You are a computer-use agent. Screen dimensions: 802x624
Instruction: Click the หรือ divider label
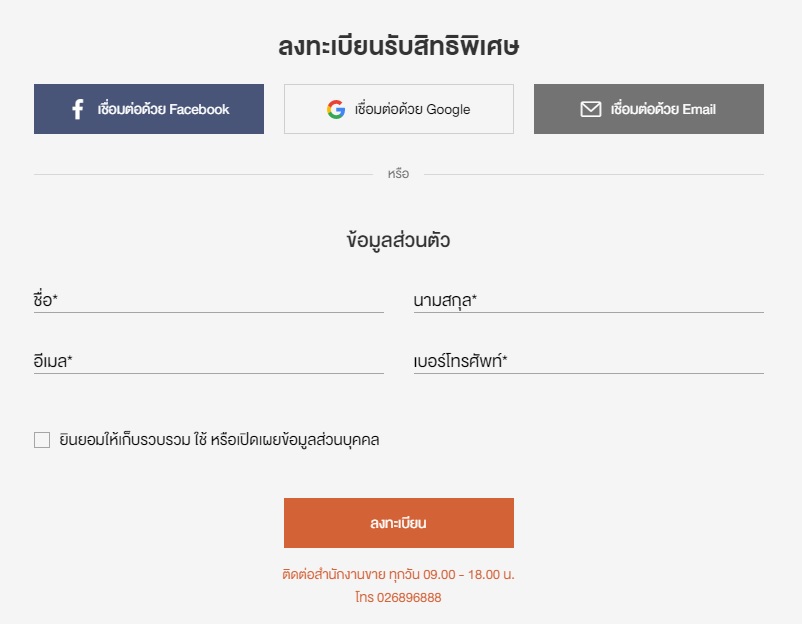tap(398, 174)
